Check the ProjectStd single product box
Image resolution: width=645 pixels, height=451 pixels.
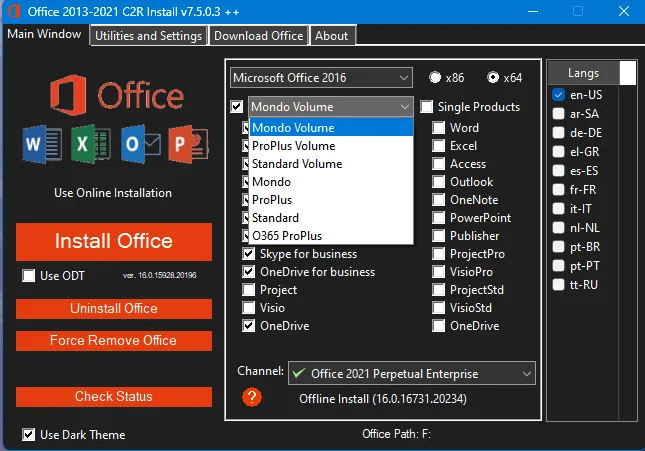[x=439, y=290]
